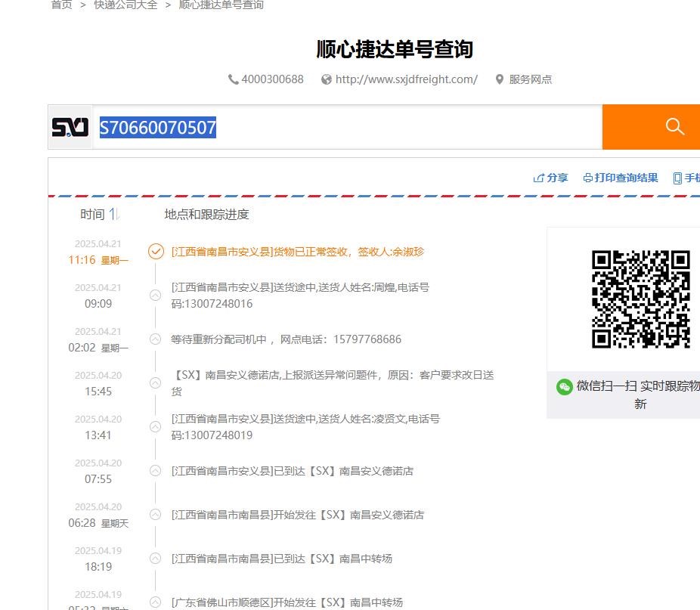The image size is (700, 610).
Task: Click time 11:16 星期一 label
Action: [x=98, y=260]
